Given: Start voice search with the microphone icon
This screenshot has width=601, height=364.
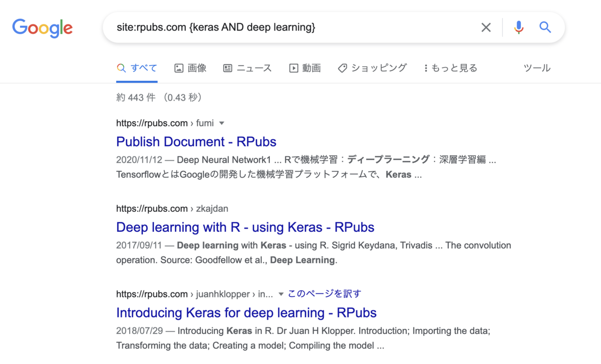Looking at the screenshot, I should pyautogui.click(x=519, y=28).
